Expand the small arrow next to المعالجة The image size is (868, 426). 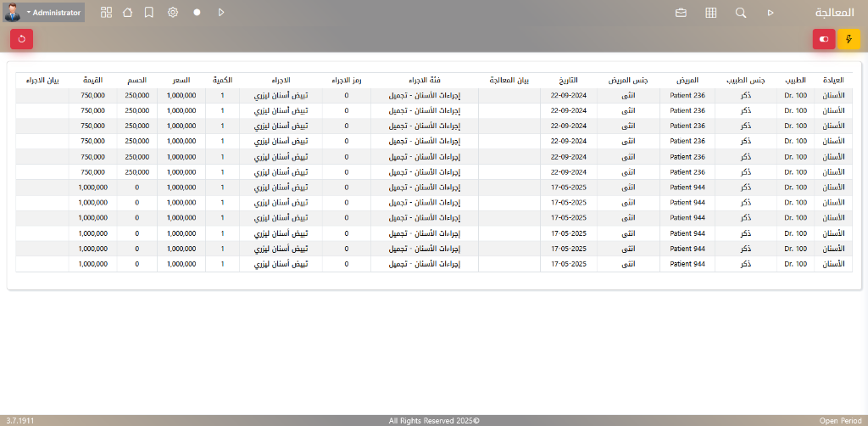(771, 13)
